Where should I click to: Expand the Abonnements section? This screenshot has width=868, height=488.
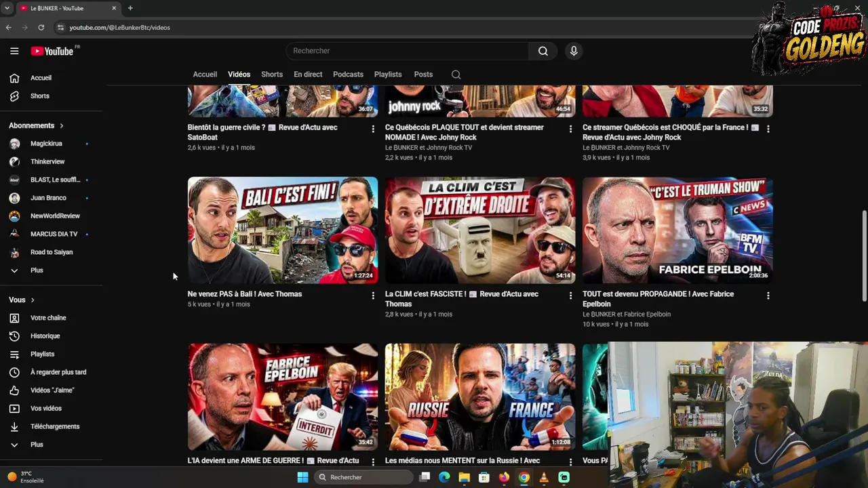point(36,125)
